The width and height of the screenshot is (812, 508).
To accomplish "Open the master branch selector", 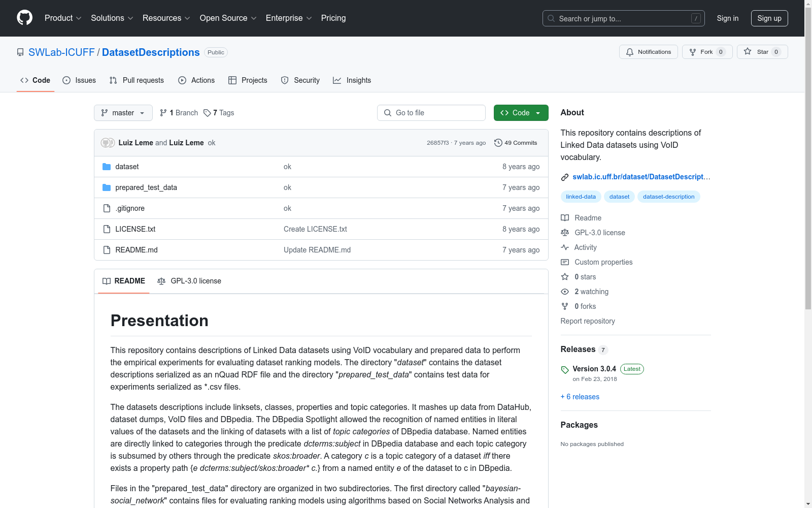I will [123, 113].
